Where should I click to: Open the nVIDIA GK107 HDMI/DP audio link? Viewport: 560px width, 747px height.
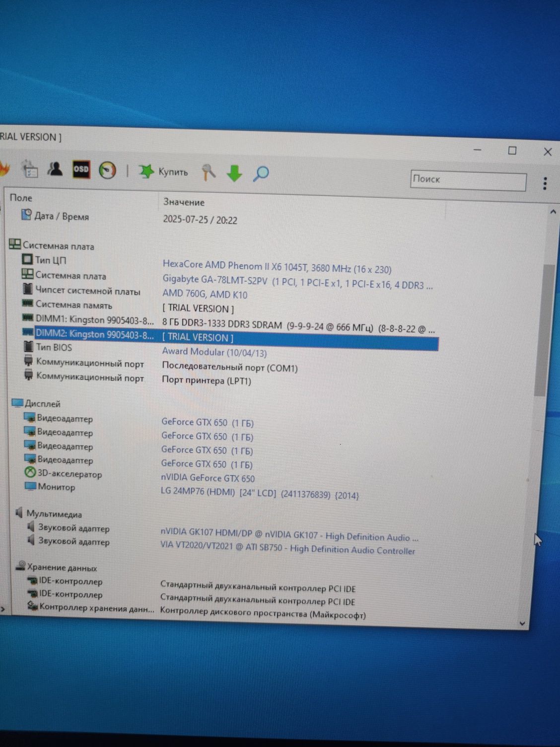pos(289,535)
